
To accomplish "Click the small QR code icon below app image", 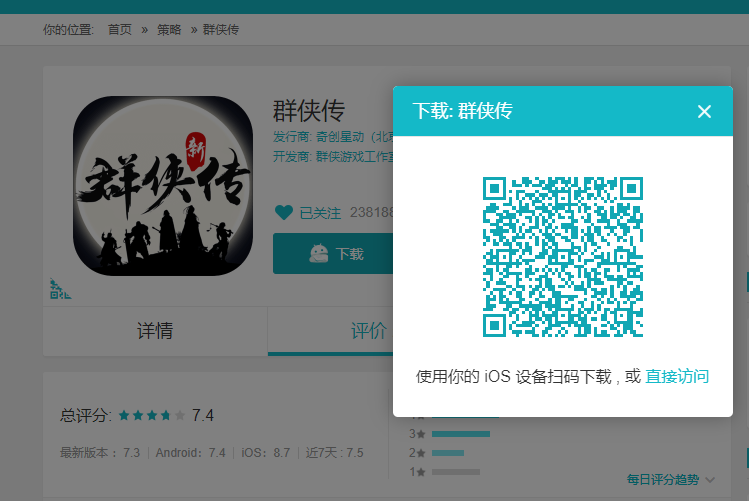I will point(59,289).
